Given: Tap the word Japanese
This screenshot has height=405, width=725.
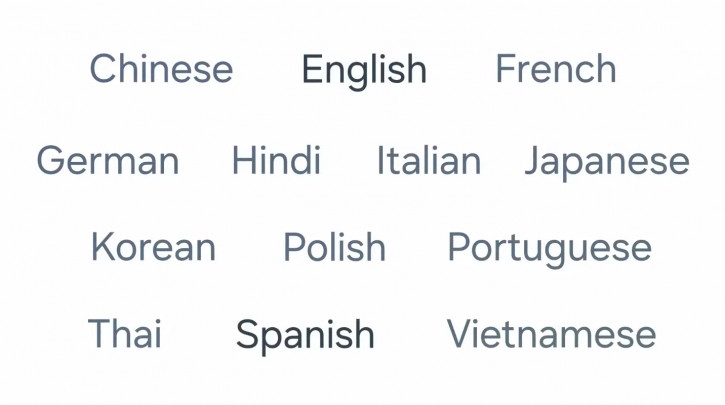Looking at the screenshot, I should (607, 163).
